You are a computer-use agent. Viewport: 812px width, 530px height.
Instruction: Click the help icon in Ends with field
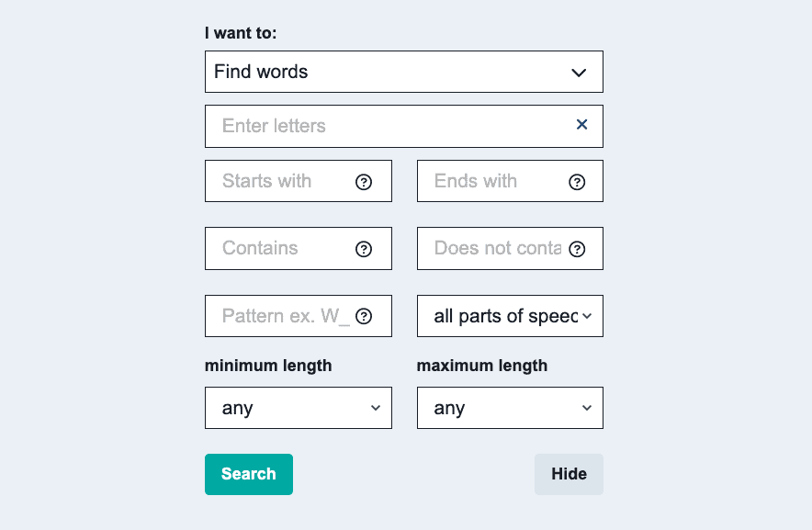click(577, 182)
